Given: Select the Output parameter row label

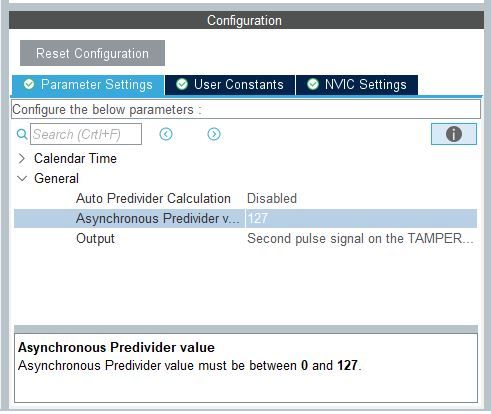Looking at the screenshot, I should tap(95, 239).
